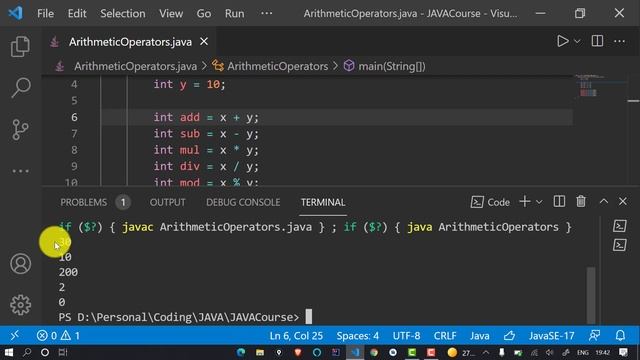Click ArithmeticOperators.java in the breadcrumb

[x=135, y=66]
